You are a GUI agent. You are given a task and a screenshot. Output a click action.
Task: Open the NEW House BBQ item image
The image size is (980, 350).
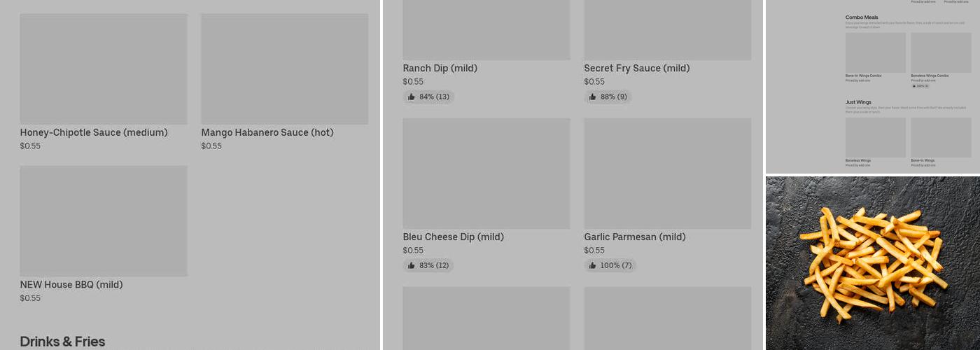(x=104, y=220)
